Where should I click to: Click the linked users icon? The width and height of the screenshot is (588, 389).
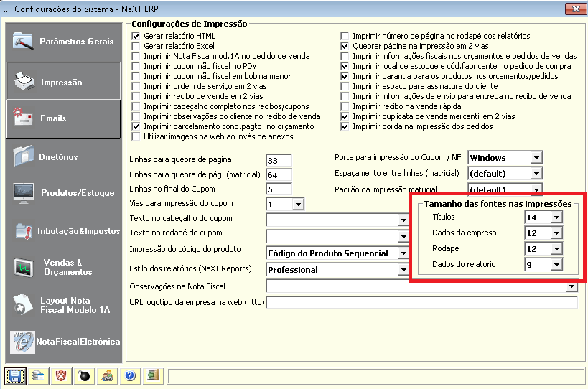tap(107, 376)
